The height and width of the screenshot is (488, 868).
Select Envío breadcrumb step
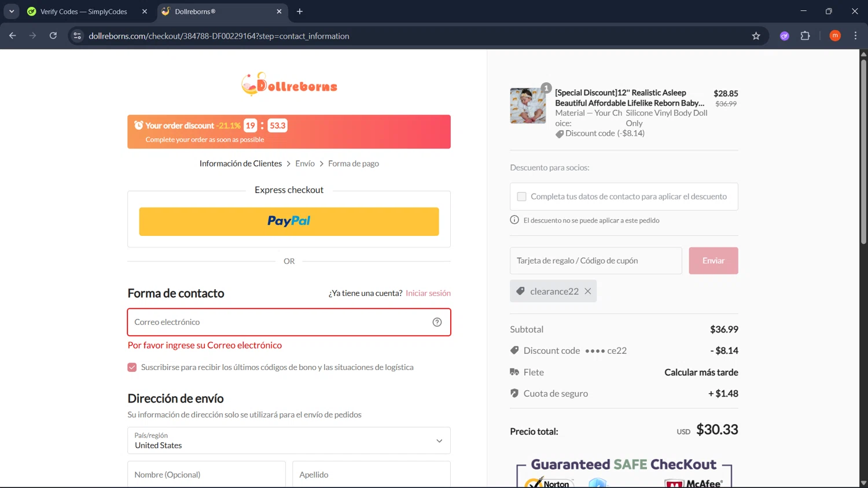(305, 164)
